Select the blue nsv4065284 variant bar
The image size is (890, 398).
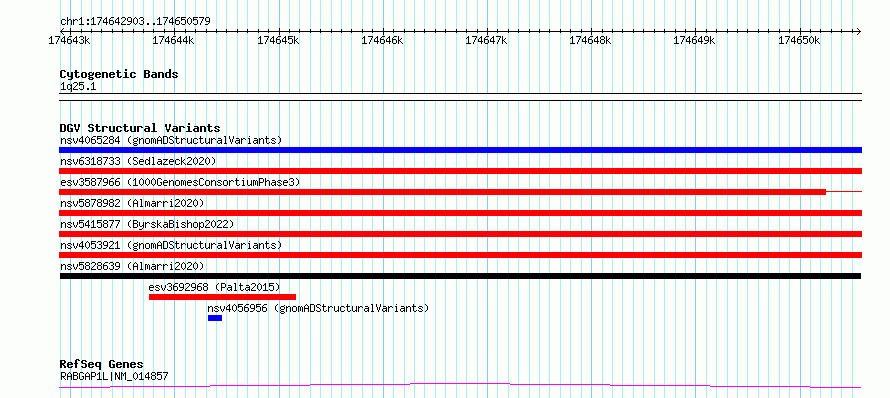(x=460, y=150)
